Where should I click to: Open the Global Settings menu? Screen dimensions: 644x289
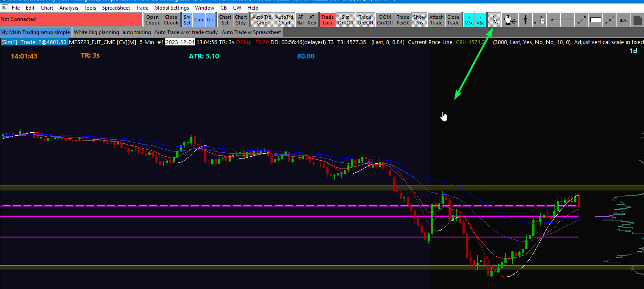172,7
